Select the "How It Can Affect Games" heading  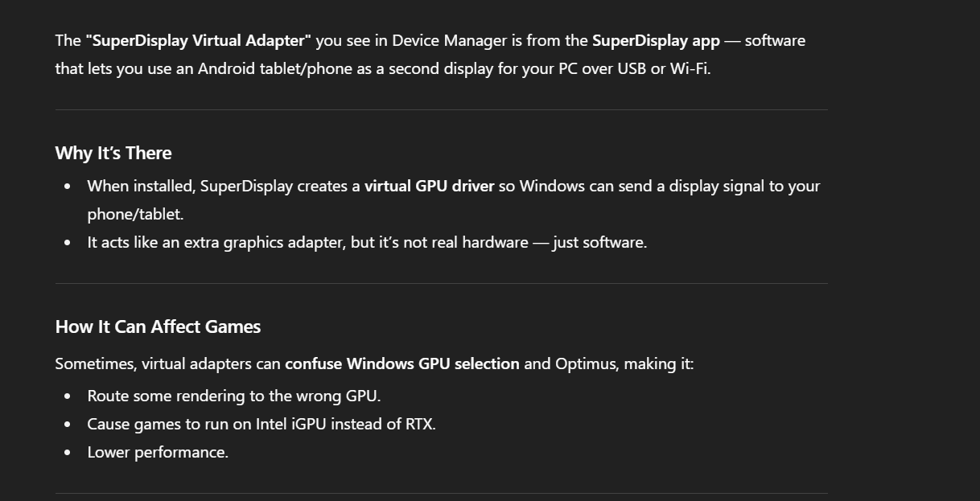tap(158, 326)
